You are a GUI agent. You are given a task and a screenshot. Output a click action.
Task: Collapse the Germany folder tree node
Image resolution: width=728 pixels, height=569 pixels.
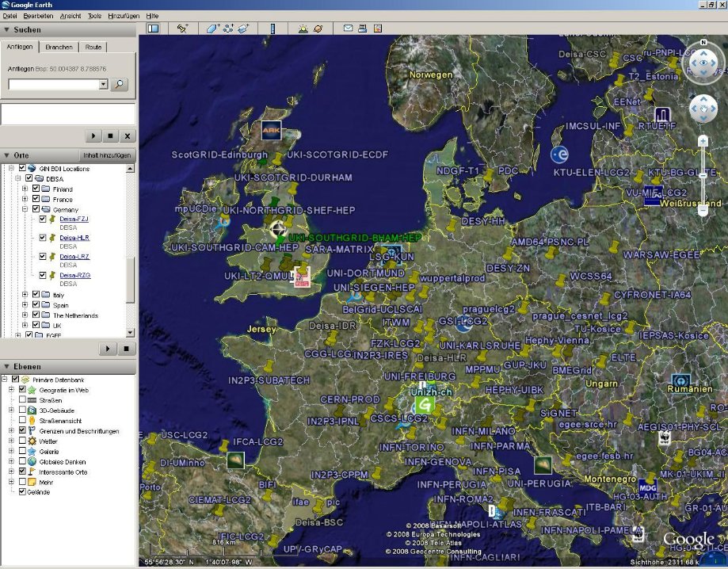pyautogui.click(x=25, y=209)
